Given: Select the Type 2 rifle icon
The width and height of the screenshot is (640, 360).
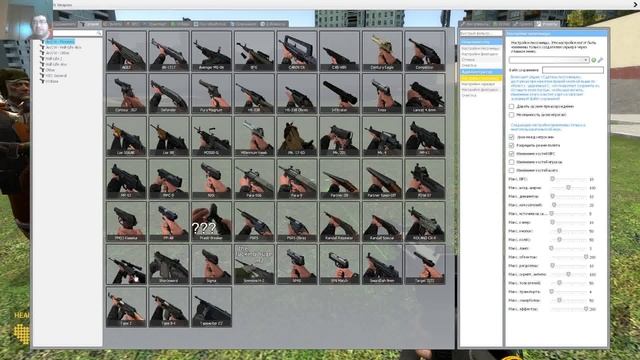Looking at the screenshot, I should (x=126, y=307).
